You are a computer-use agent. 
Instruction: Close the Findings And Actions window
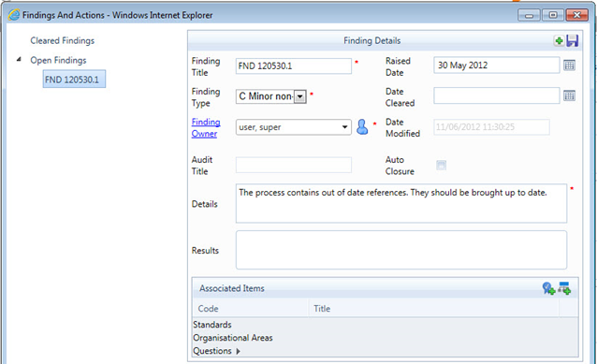pyautogui.click(x=576, y=15)
